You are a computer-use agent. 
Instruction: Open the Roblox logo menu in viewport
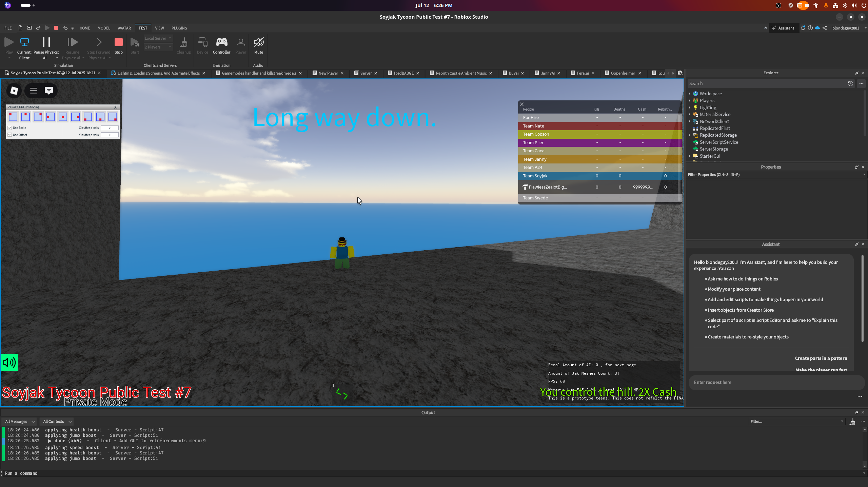(x=14, y=91)
